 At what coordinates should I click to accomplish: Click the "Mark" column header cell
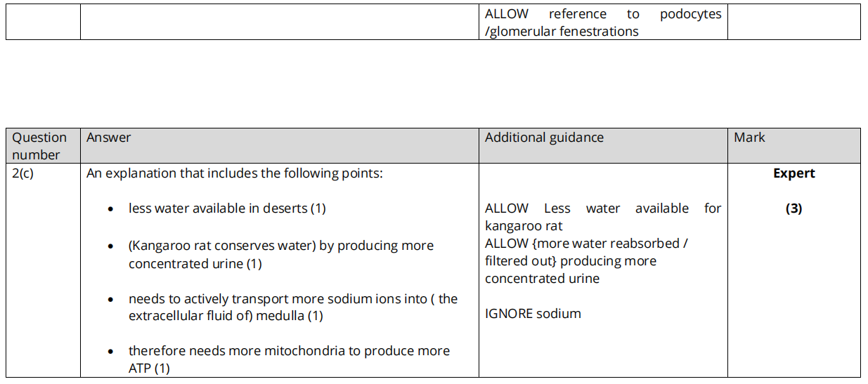pyautogui.click(x=749, y=138)
